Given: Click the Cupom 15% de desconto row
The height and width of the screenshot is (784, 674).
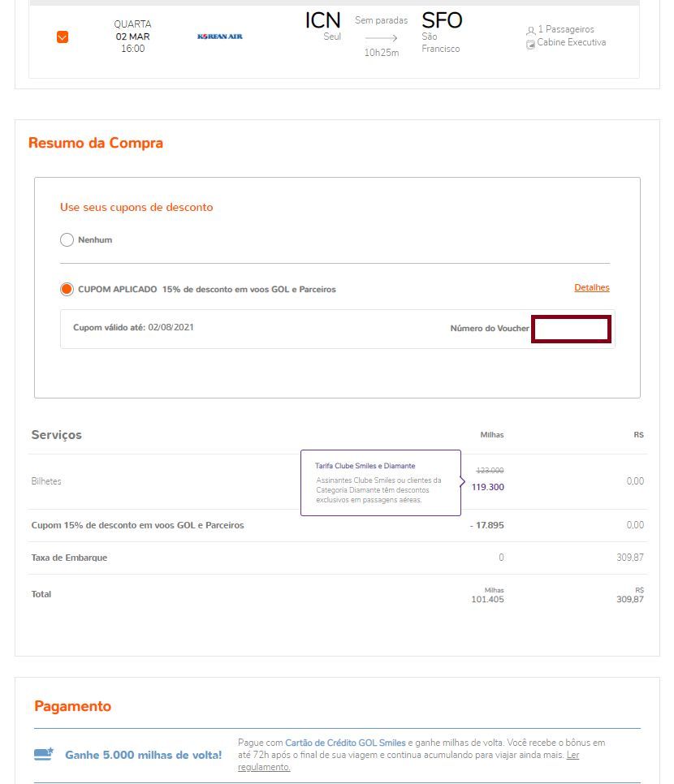Looking at the screenshot, I should pos(338,525).
